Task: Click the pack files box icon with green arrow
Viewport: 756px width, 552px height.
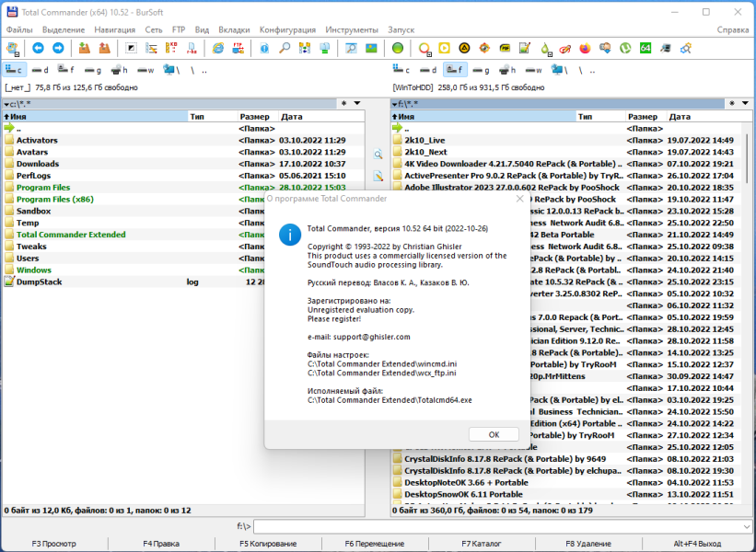Action: [x=85, y=48]
